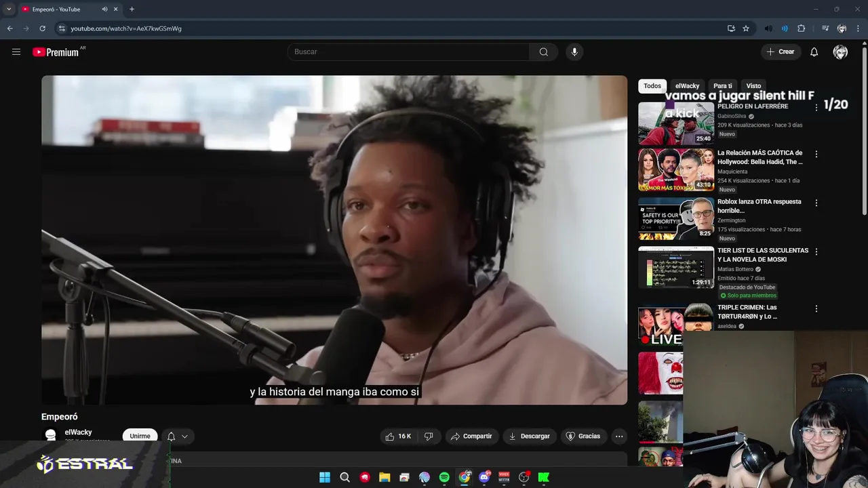Open Discord from taskbar
The width and height of the screenshot is (868, 488).
tap(484, 477)
